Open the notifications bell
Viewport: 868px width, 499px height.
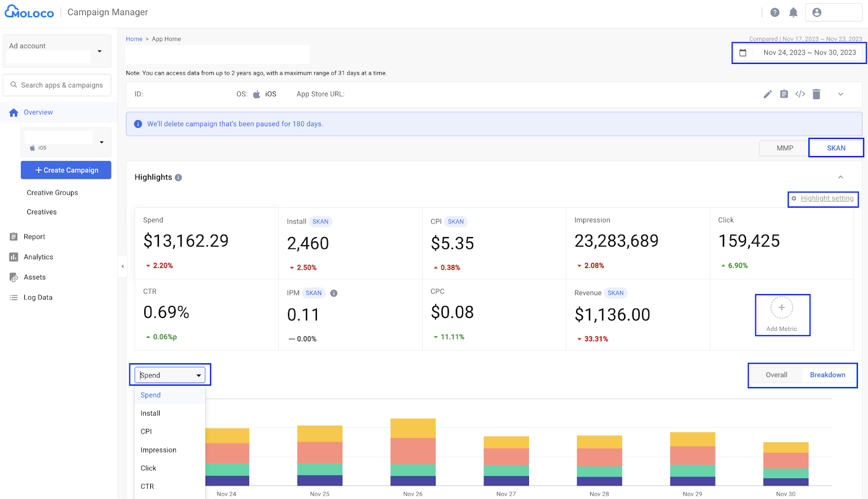(793, 12)
